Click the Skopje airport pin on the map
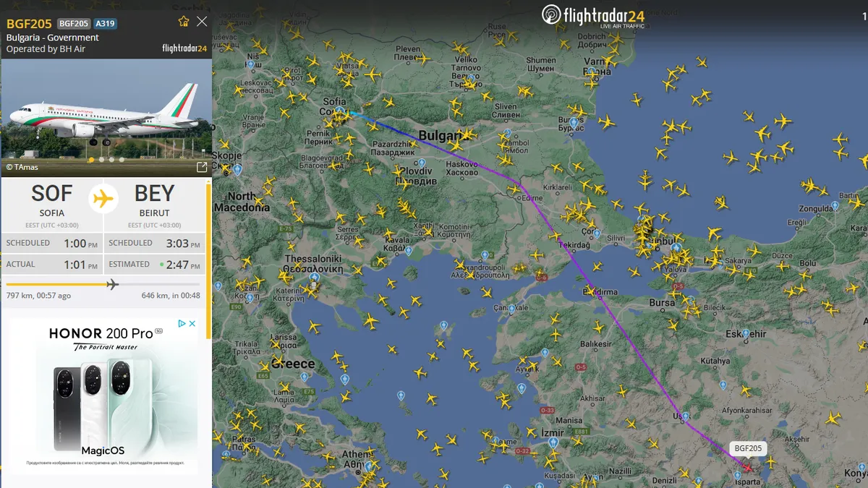 [237, 170]
